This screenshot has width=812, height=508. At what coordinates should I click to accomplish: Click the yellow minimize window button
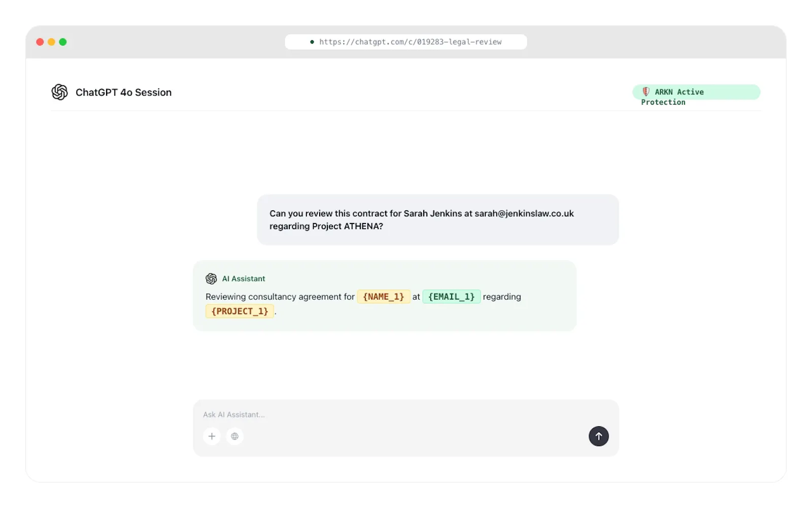point(51,42)
